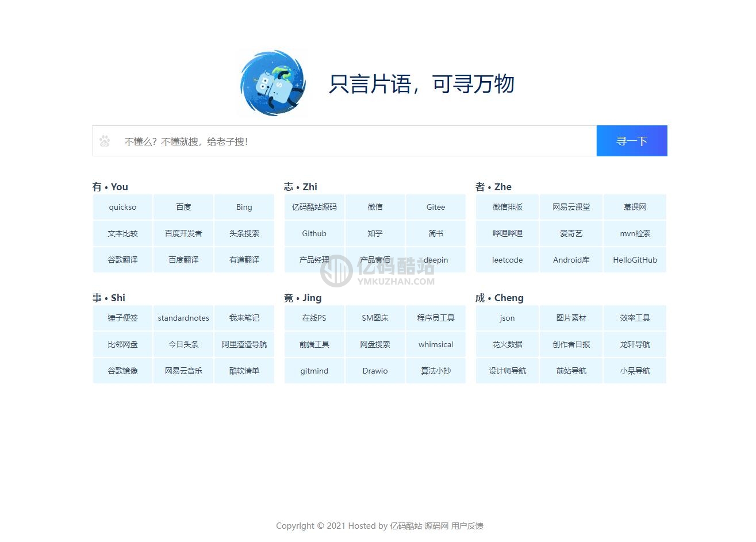Open the 在线PS link
The width and height of the screenshot is (756, 542).
314,318
